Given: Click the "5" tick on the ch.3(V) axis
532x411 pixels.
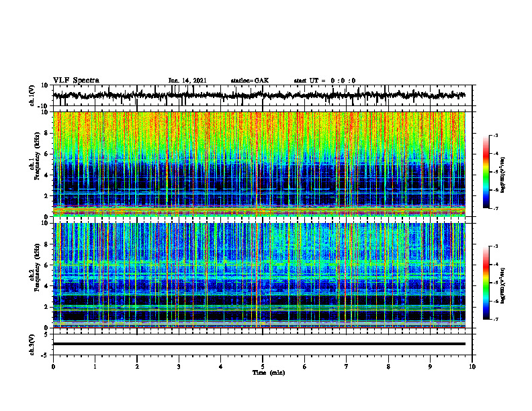Looking at the screenshot, I should 47,334.
